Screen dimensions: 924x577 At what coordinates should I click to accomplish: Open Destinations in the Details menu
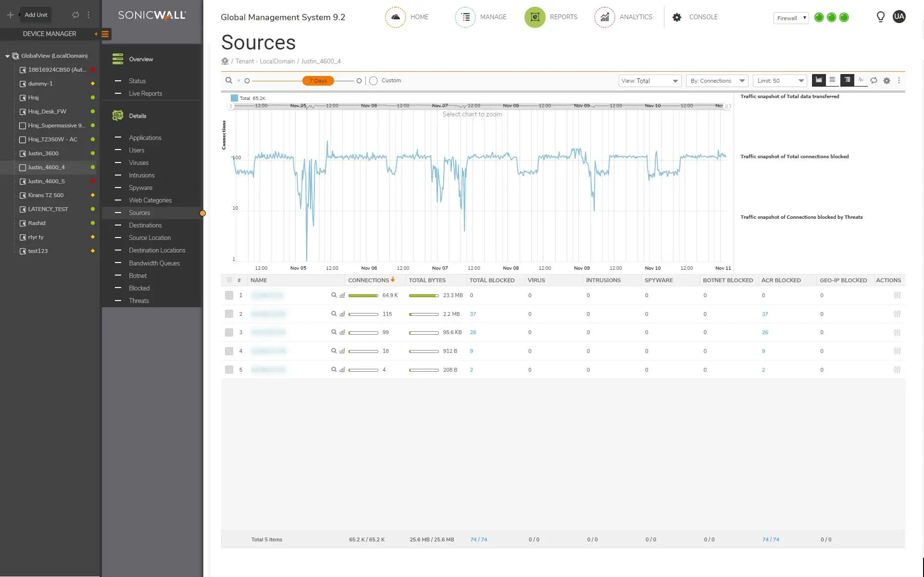click(x=145, y=225)
